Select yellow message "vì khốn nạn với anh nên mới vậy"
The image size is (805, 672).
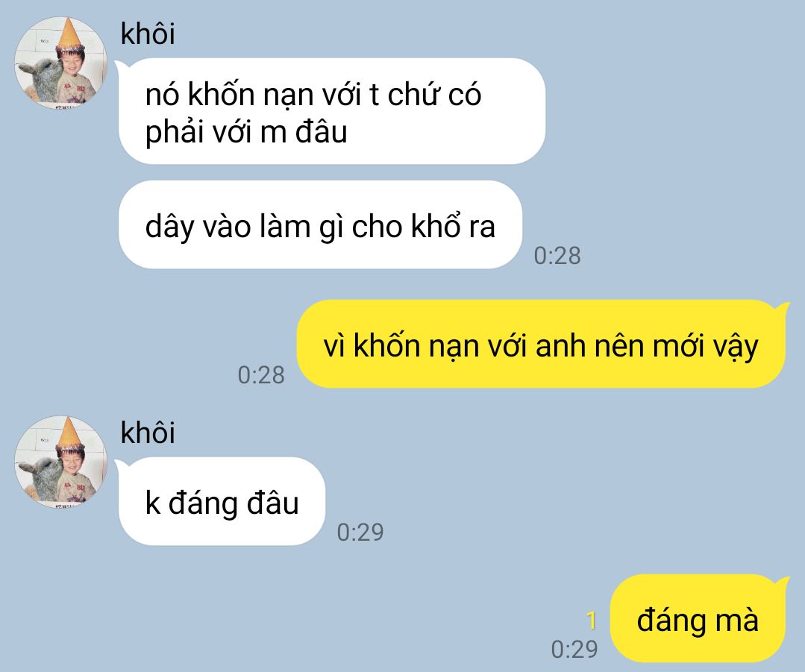[541, 343]
